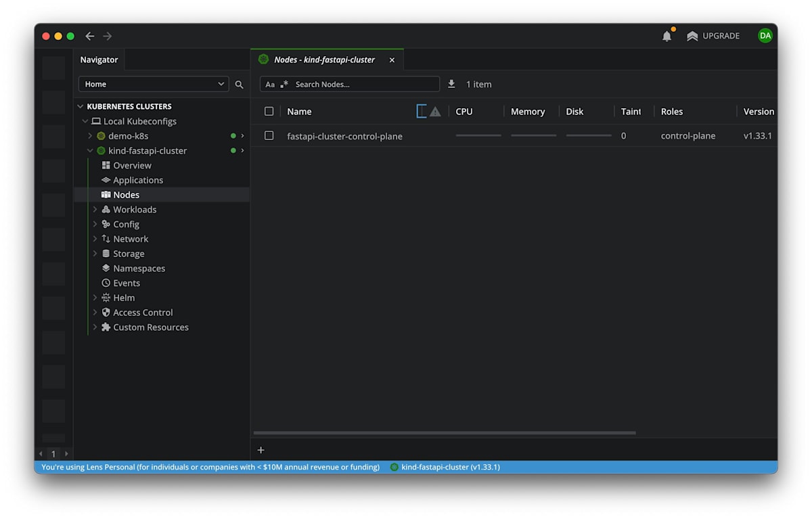
Task: Click the Access Control shield icon
Action: (106, 313)
